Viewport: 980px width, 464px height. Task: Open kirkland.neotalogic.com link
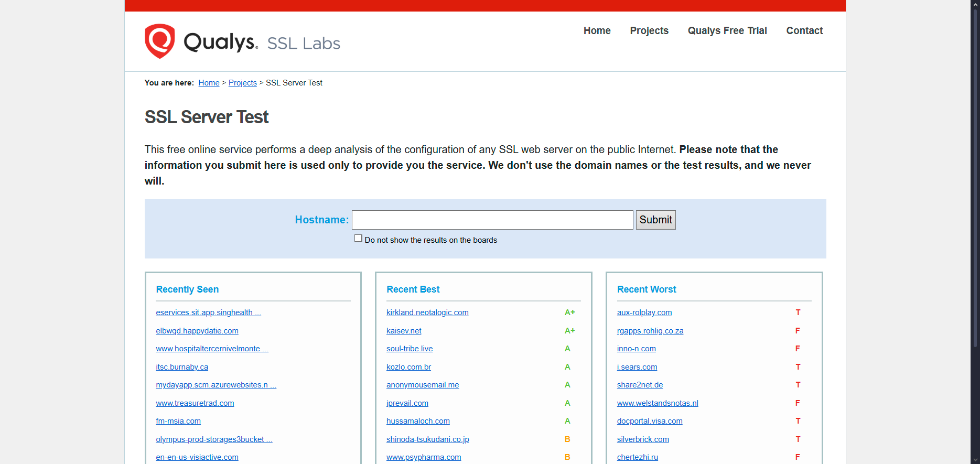427,312
